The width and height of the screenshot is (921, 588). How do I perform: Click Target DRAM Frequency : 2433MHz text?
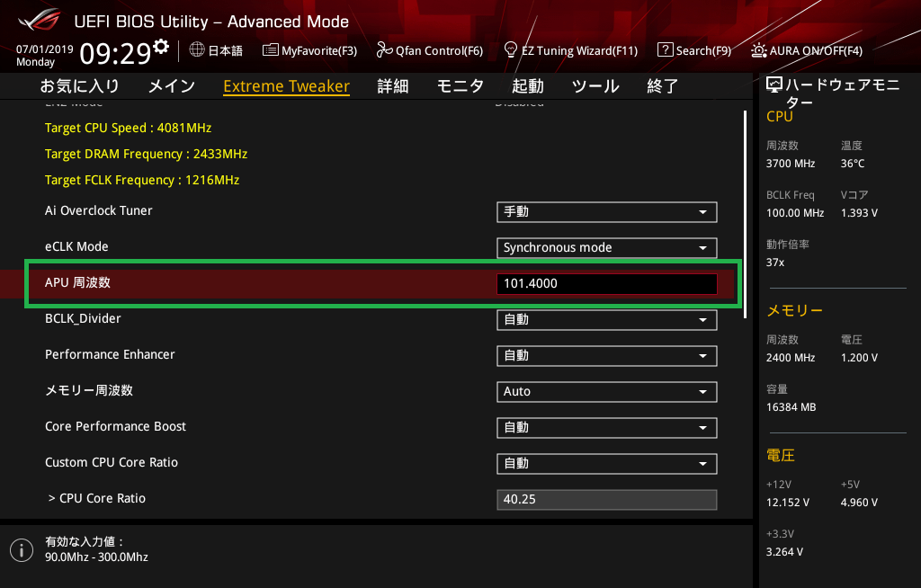147,154
